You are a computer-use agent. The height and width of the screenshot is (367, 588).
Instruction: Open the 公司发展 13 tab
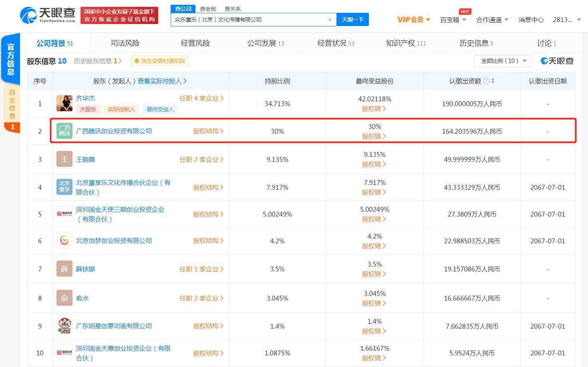[266, 43]
